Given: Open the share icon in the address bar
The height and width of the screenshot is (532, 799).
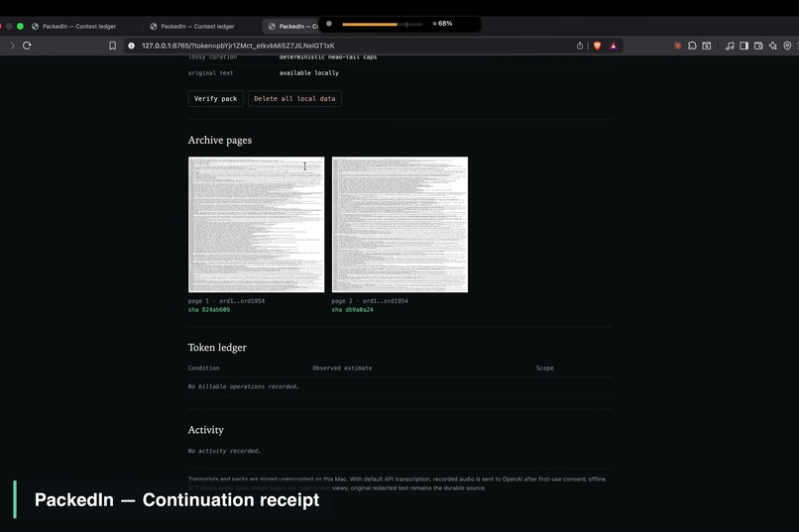Looking at the screenshot, I should [x=580, y=46].
